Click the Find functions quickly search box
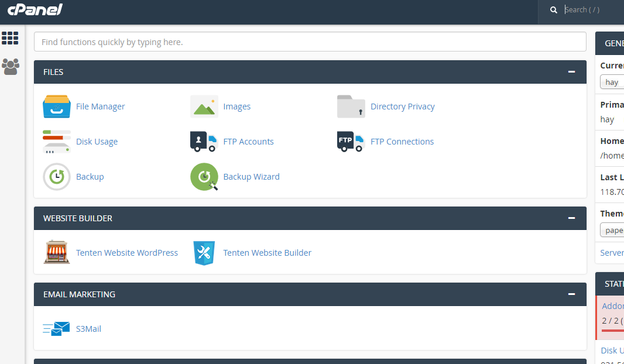 (x=310, y=42)
